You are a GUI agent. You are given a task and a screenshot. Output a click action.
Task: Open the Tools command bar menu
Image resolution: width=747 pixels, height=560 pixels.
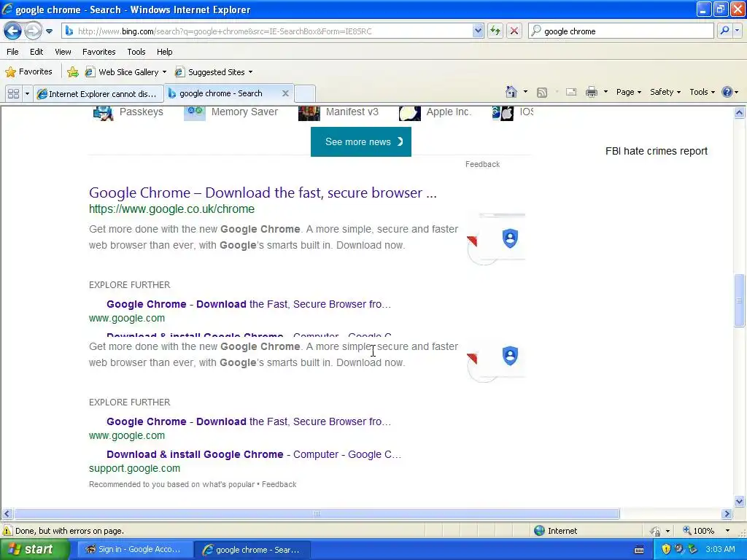pos(702,92)
